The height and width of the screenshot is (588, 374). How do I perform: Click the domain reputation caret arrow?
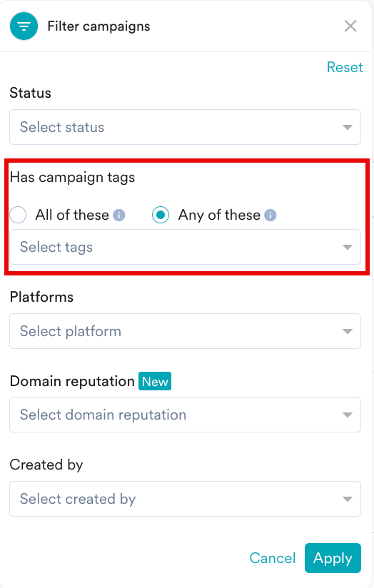tap(348, 415)
